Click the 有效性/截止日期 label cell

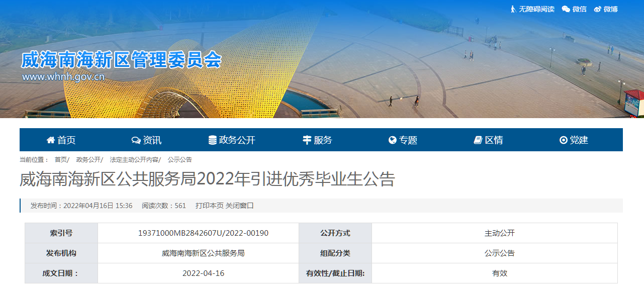[x=335, y=273]
